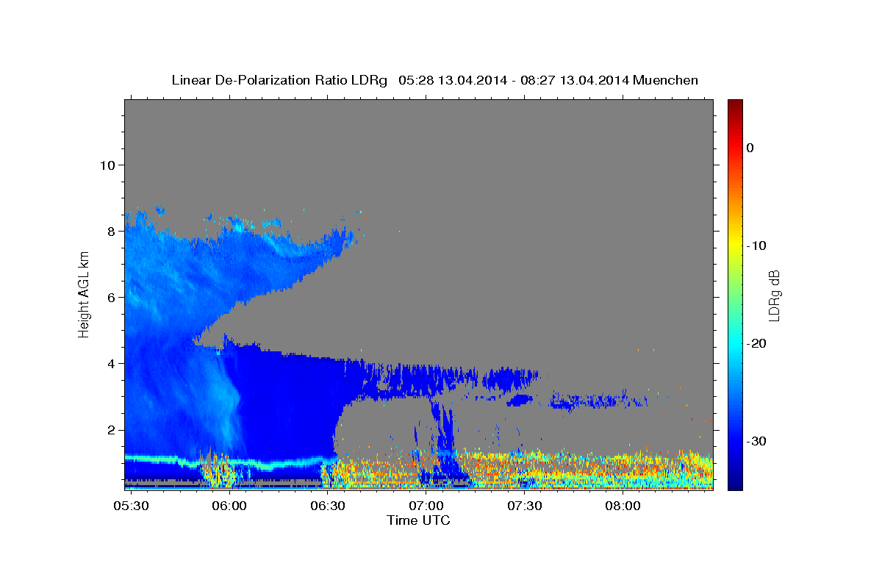The image size is (882, 588).
Task: Click the "8" height axis tick label
Action: (x=110, y=231)
